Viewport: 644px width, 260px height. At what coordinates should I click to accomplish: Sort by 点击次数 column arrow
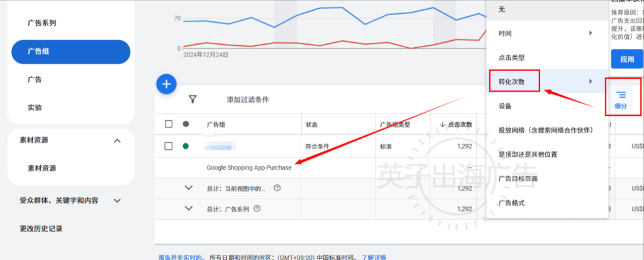pos(443,125)
